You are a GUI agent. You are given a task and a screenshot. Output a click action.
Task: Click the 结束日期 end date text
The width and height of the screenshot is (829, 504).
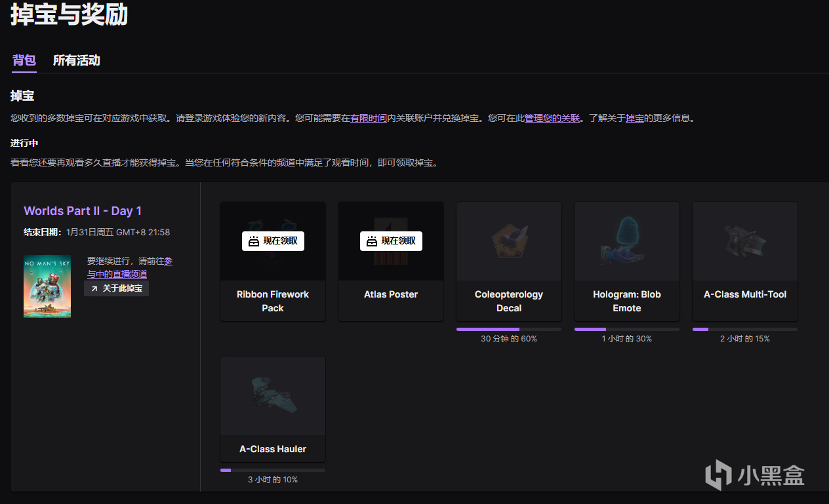(97, 232)
